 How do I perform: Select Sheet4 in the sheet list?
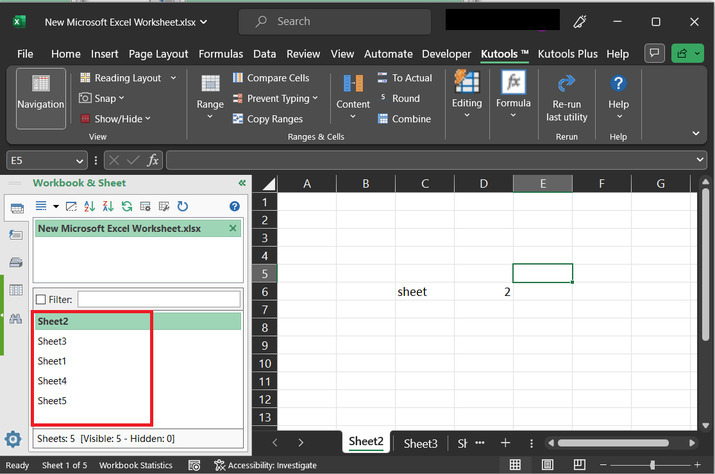[52, 381]
